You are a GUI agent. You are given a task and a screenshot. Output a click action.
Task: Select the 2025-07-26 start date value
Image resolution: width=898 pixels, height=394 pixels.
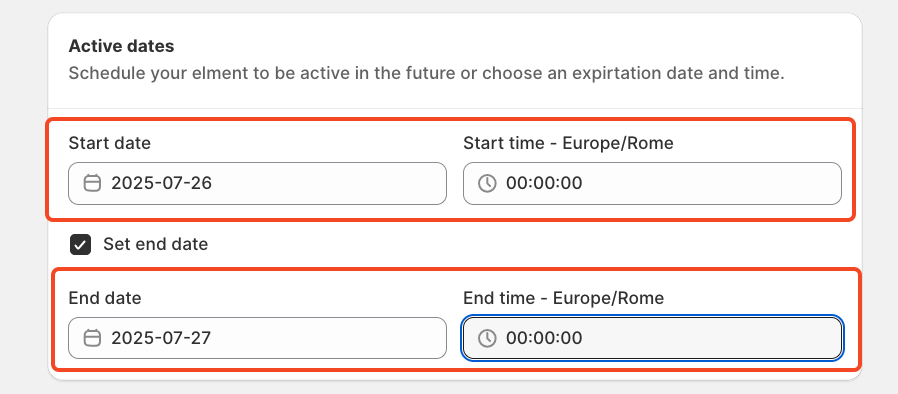point(162,183)
